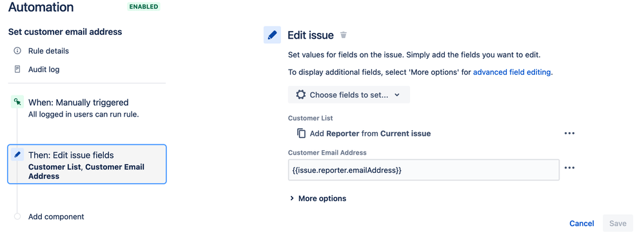Click the Rule details info icon
Screen dimensions: 644x243
17,51
